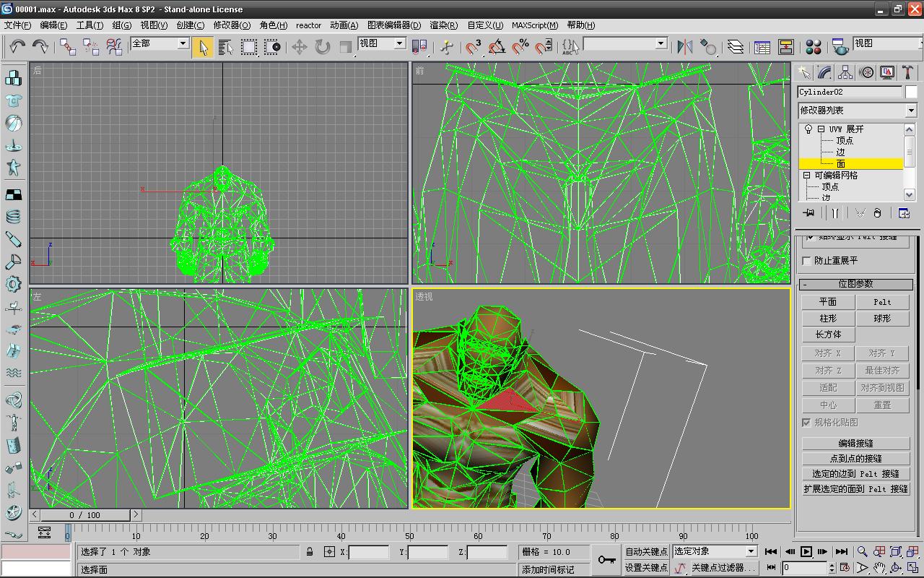Click the Cylinder02 object name field
This screenshot has width=924, height=578.
[850, 92]
